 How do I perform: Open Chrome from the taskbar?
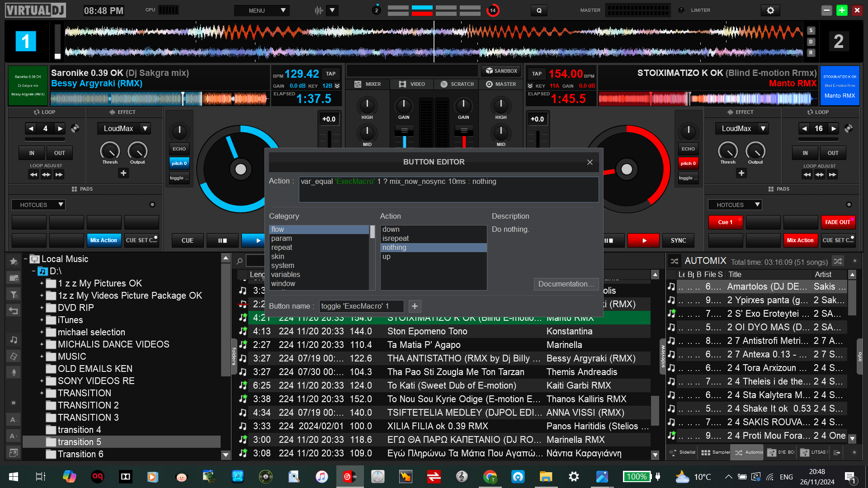point(490,476)
